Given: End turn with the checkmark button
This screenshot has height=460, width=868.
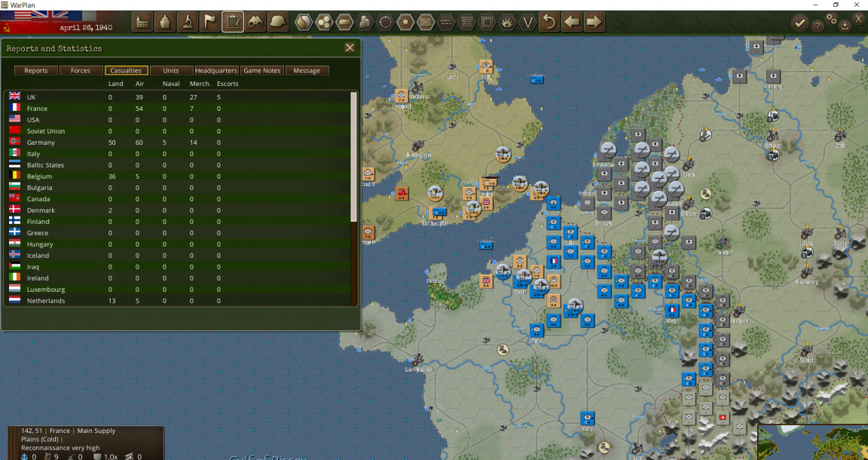Looking at the screenshot, I should click(799, 23).
